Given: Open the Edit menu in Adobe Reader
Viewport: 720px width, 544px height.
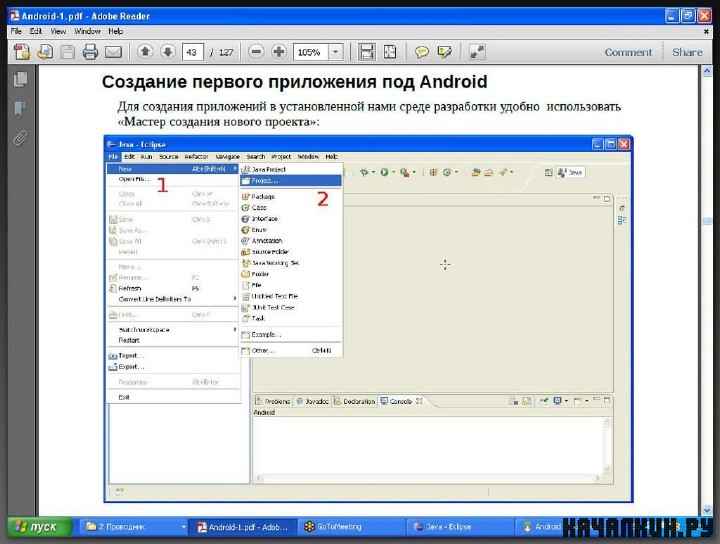Looking at the screenshot, I should (x=36, y=31).
